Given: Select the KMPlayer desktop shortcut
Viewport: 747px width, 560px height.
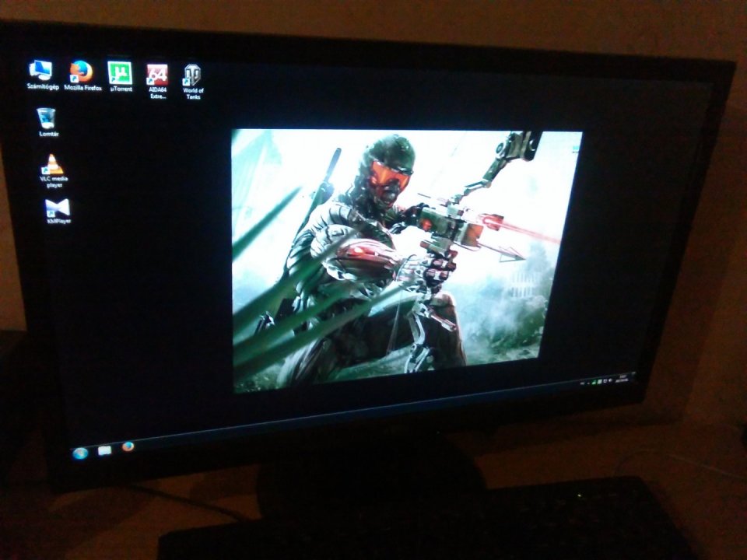Looking at the screenshot, I should [58, 211].
